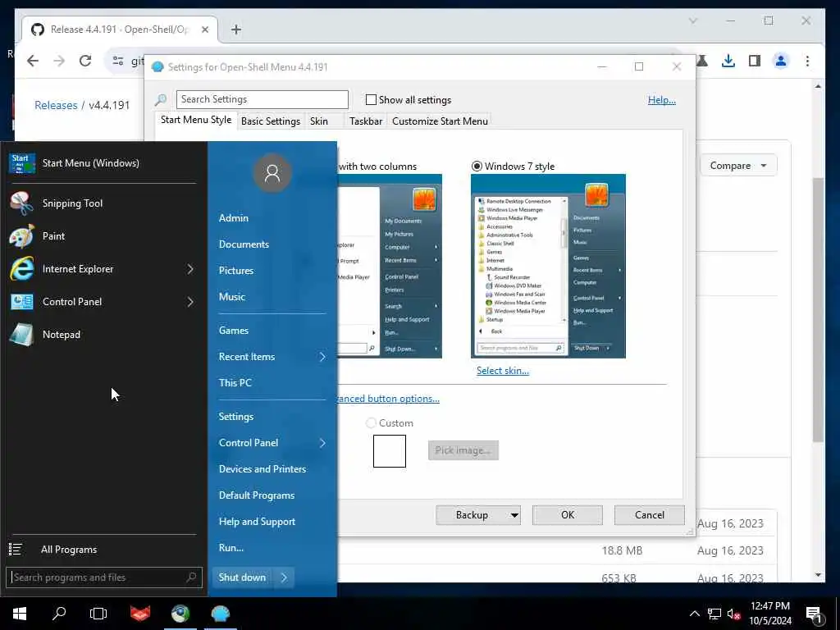This screenshot has height=630, width=840.
Task: Select Windows 7 style radio button
Action: pos(477,166)
